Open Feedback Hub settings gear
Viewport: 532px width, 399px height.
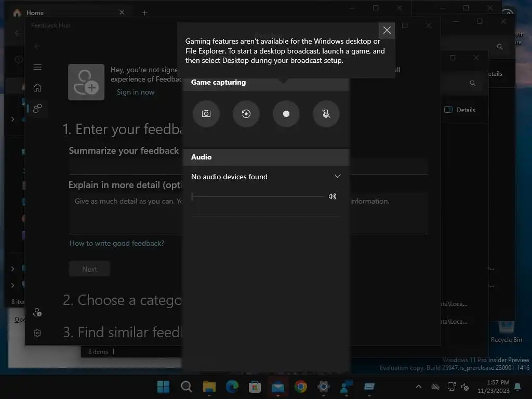37,333
